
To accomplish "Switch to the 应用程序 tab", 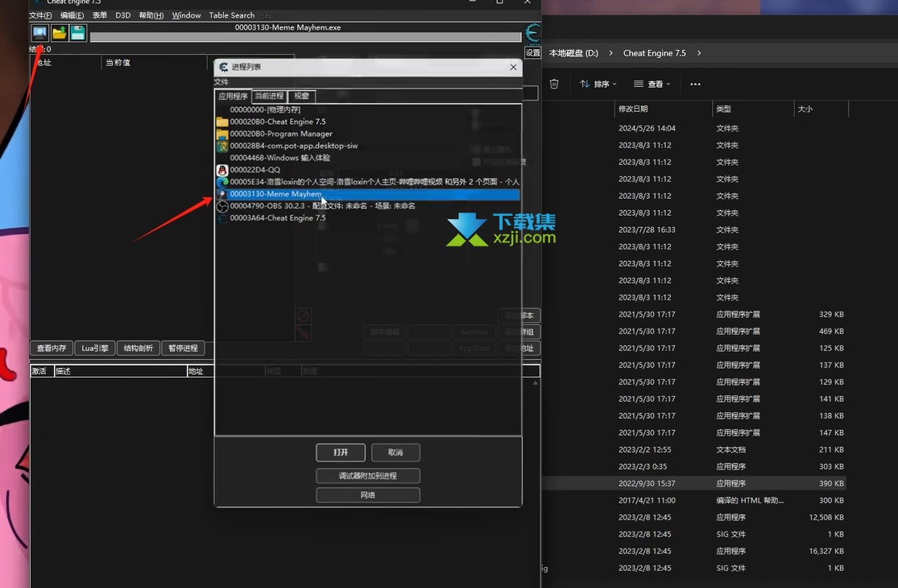I will 233,96.
